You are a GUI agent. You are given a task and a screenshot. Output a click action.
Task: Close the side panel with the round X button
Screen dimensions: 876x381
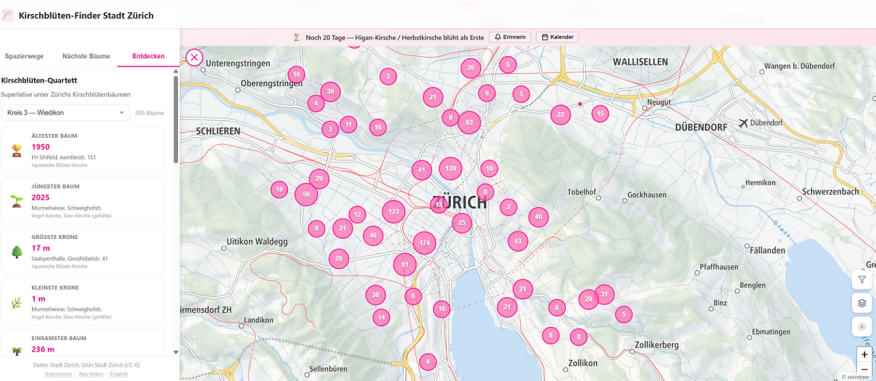(194, 58)
